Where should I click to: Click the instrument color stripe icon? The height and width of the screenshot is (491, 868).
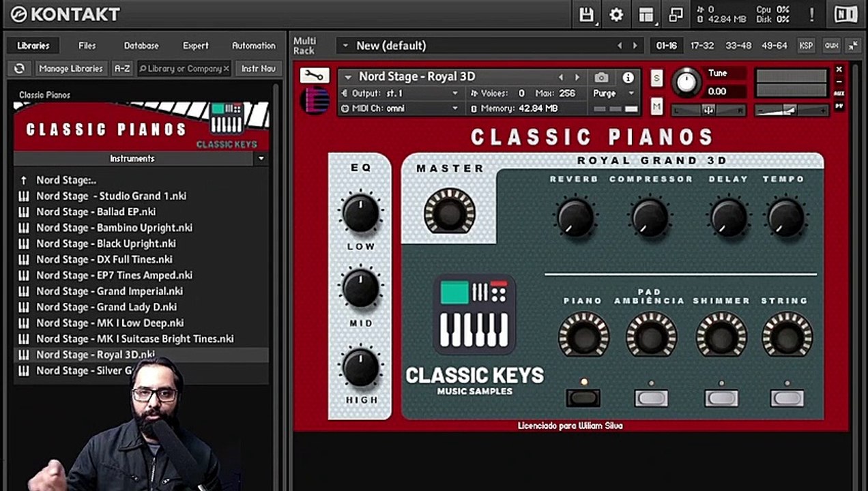315,101
